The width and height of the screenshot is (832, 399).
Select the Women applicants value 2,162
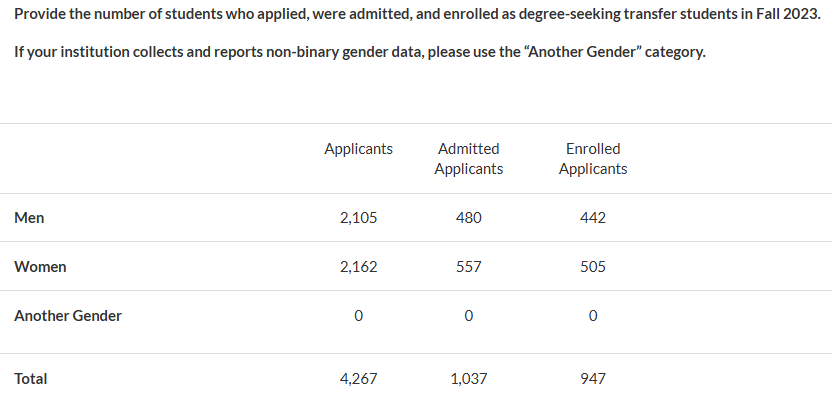(x=359, y=266)
